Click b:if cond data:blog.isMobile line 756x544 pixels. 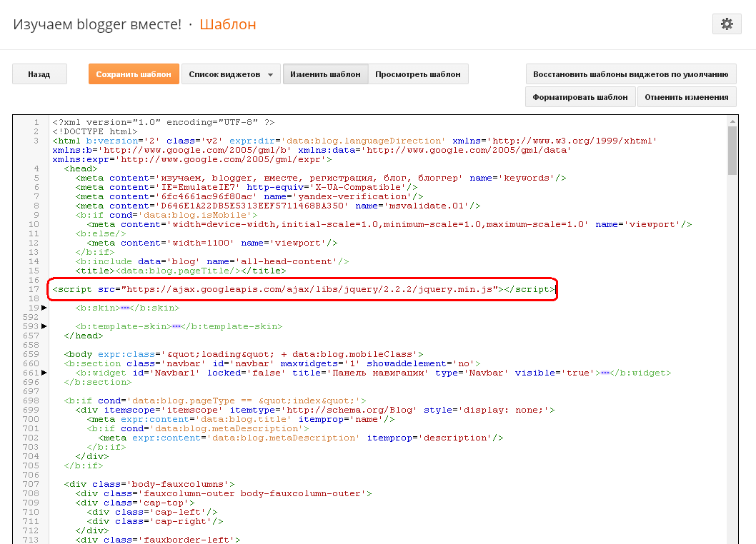point(166,215)
